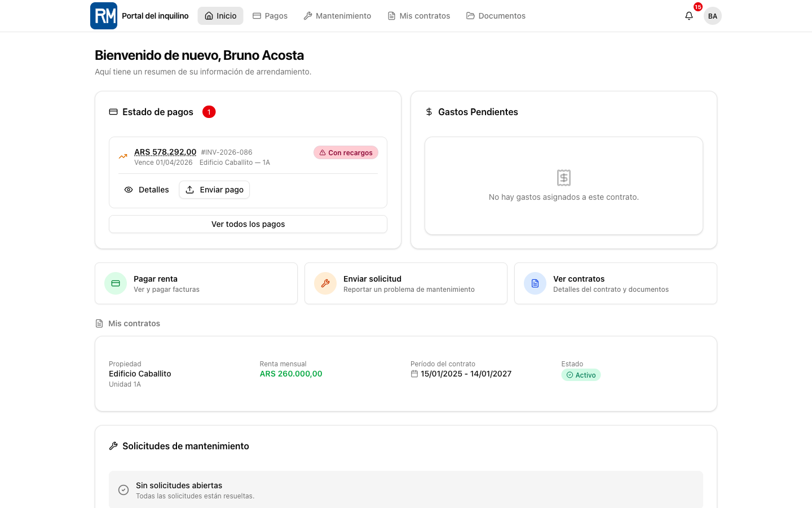Open the Mis contratos tab
Image resolution: width=812 pixels, height=508 pixels.
coord(419,16)
